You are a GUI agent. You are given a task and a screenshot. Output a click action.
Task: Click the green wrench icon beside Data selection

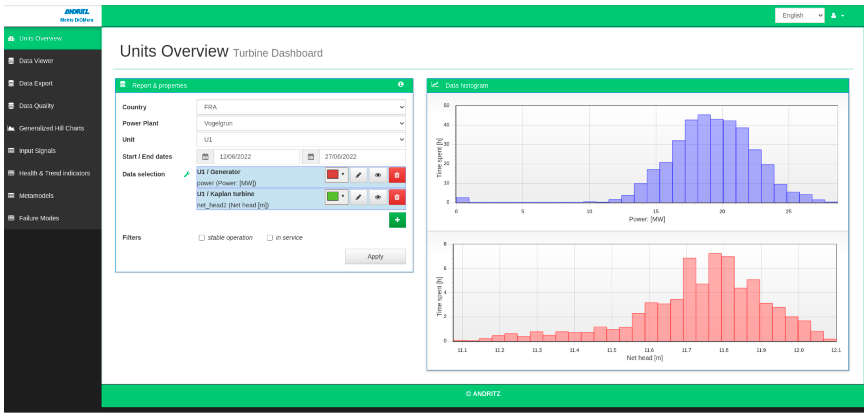click(187, 174)
